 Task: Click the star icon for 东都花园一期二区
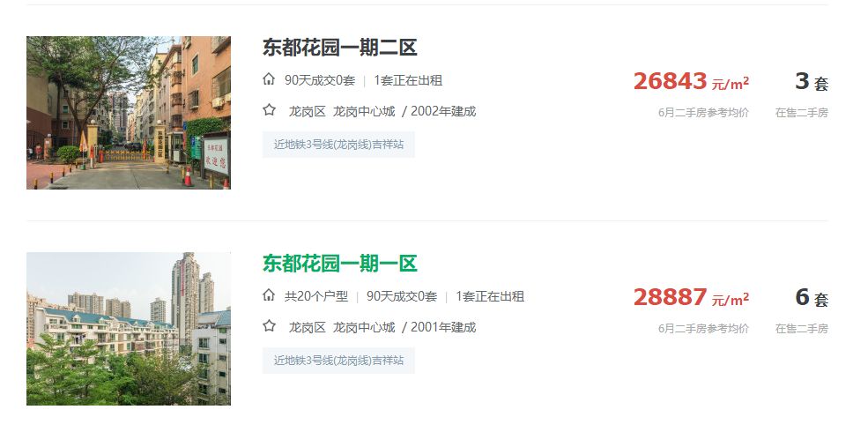click(269, 110)
